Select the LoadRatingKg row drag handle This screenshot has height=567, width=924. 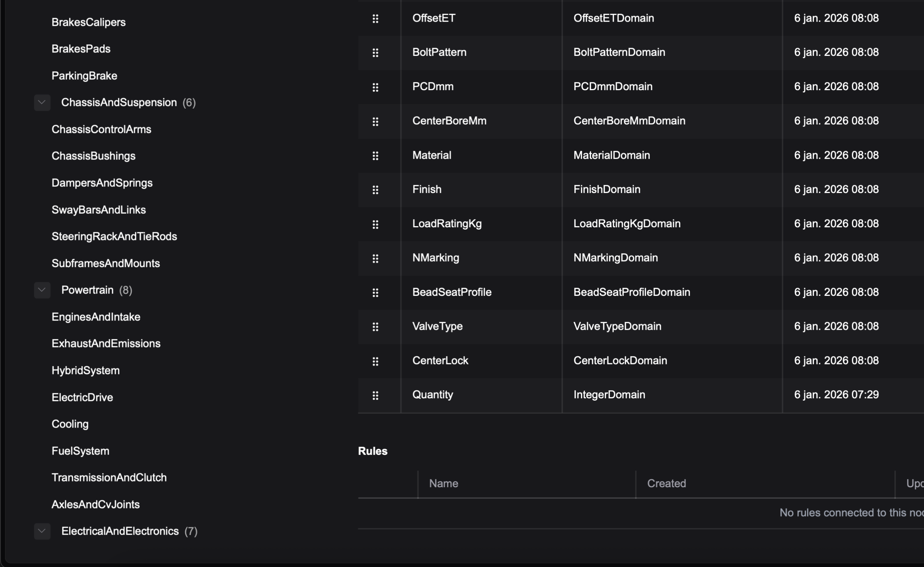pyautogui.click(x=375, y=224)
